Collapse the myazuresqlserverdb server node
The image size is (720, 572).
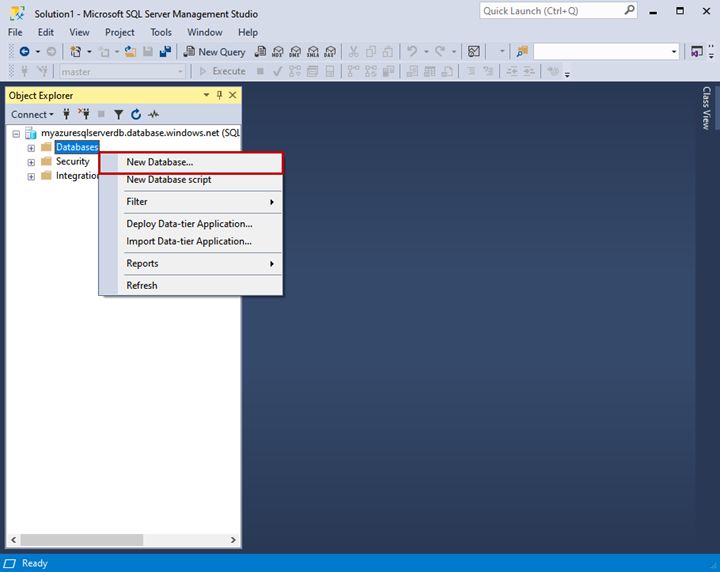click(x=16, y=134)
